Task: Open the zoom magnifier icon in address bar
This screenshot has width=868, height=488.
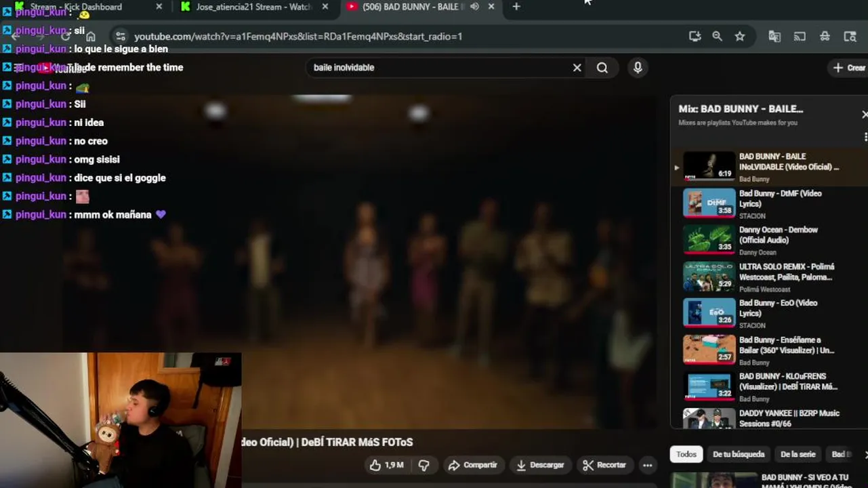Action: click(717, 37)
